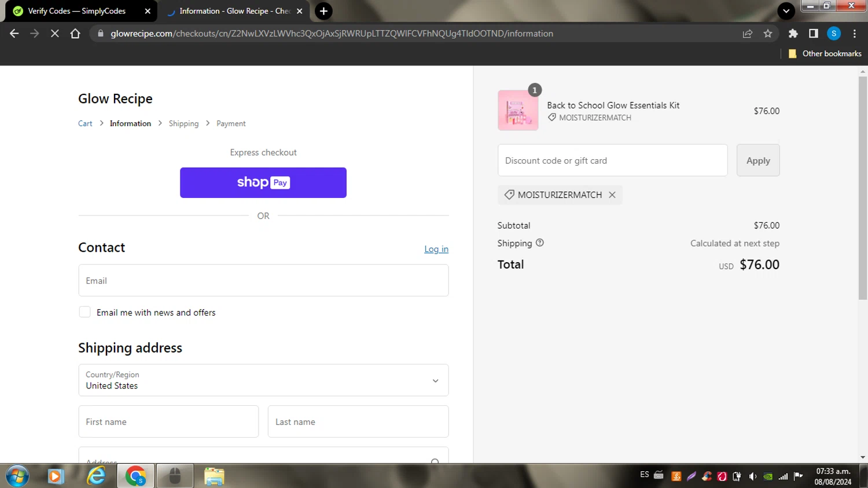Open the Other bookmarks folder
Screen dimensions: 868x488
[x=825, y=53]
